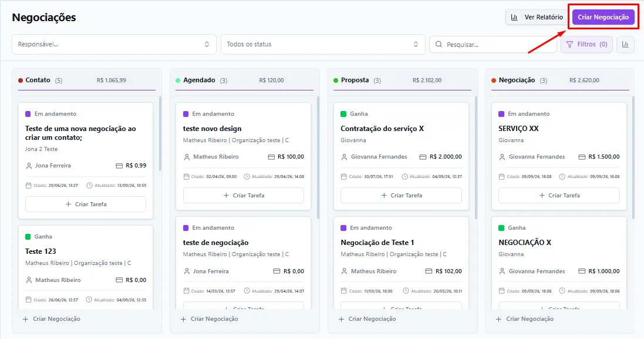The width and height of the screenshot is (644, 339).
Task: Expand the Todos os status dropdown
Action: [323, 45]
